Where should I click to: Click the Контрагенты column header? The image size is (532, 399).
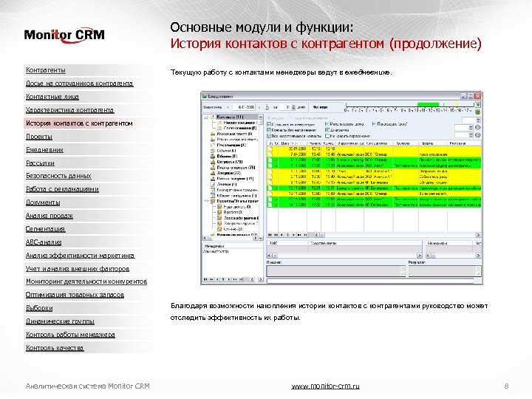(378, 143)
